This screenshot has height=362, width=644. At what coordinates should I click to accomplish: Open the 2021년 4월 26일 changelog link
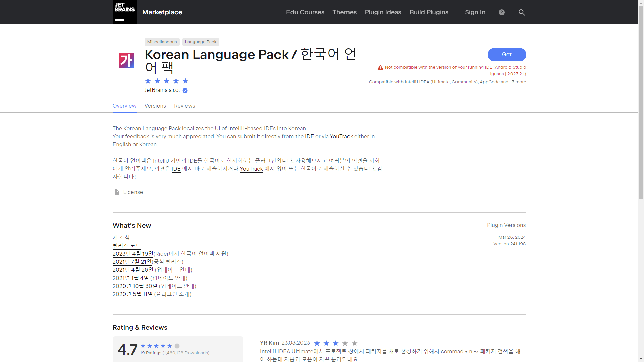click(x=133, y=270)
